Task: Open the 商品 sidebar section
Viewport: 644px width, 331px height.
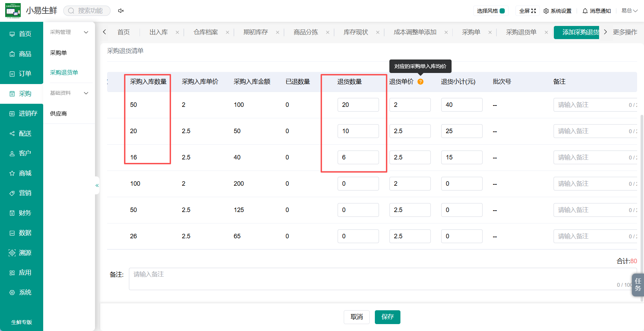Action: 21,54
